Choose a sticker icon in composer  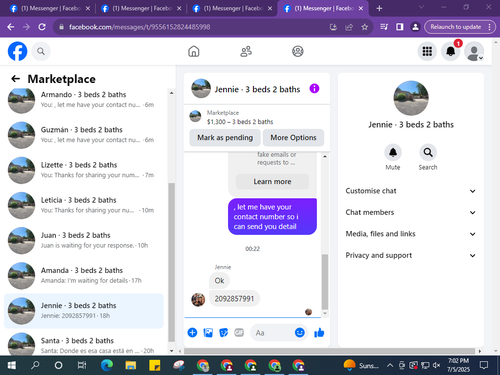[x=224, y=332]
